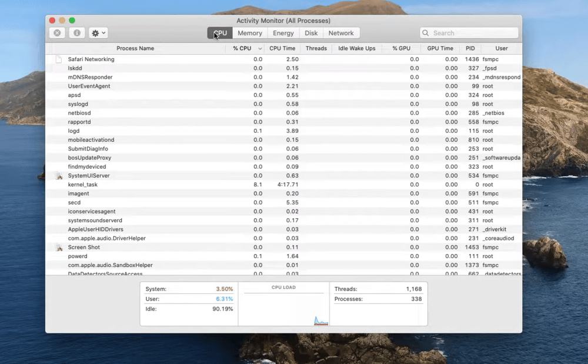The height and width of the screenshot is (364, 588).
Task: Sort by % GPU column header
Action: tap(401, 48)
